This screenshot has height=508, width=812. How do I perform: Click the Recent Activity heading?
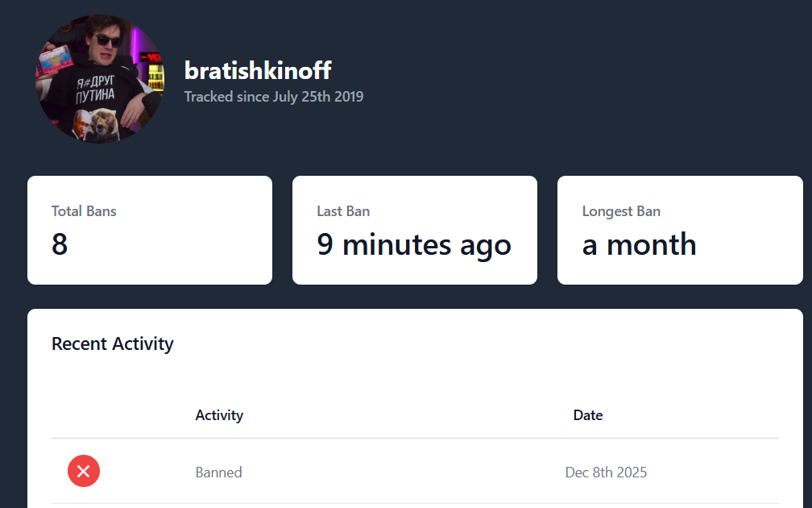coord(113,344)
